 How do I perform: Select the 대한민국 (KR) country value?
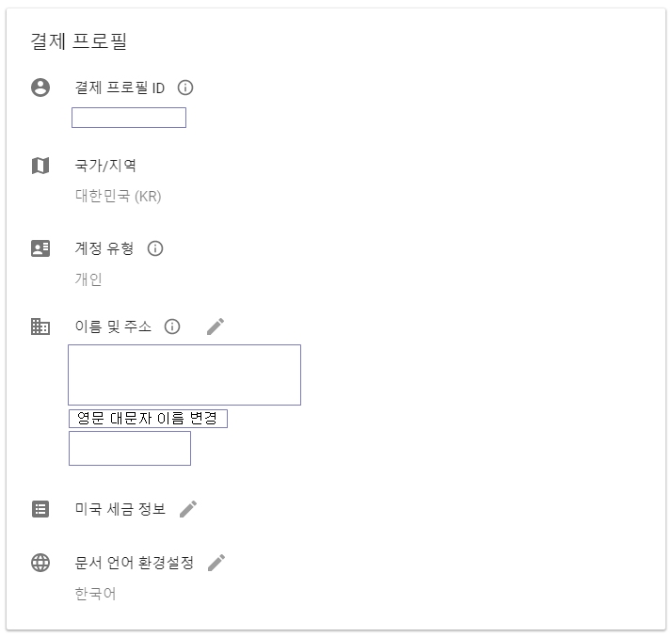tap(119, 197)
